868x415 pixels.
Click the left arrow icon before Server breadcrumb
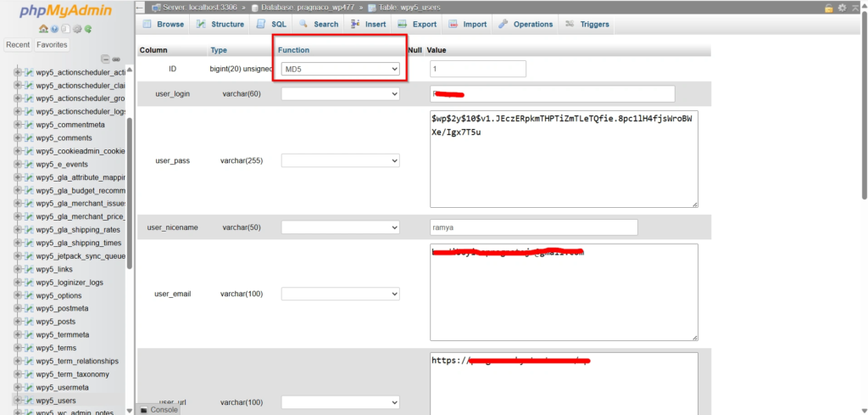140,8
